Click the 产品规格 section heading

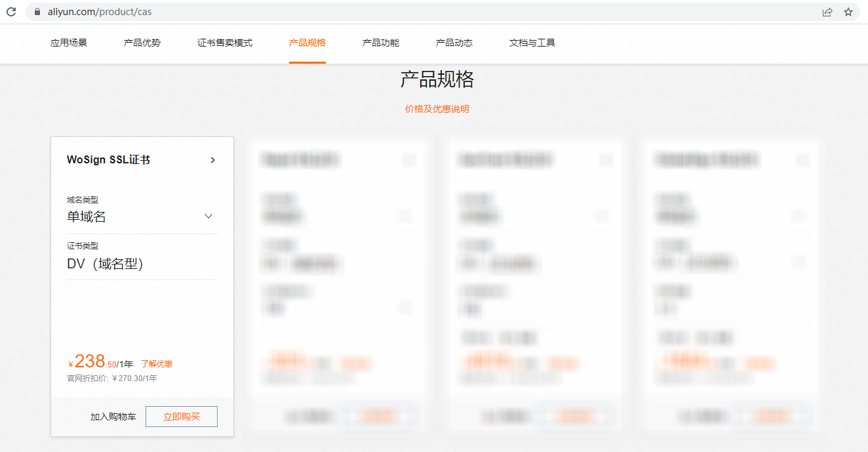pos(437,79)
